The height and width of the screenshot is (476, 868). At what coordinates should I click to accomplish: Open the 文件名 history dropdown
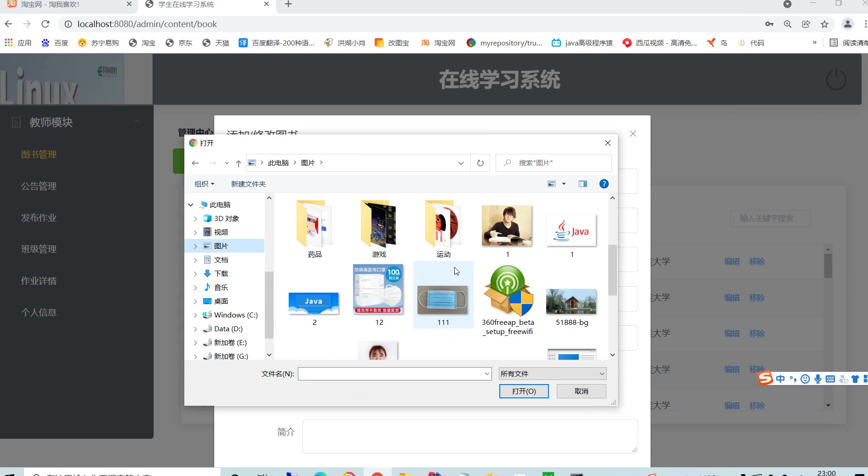point(487,374)
